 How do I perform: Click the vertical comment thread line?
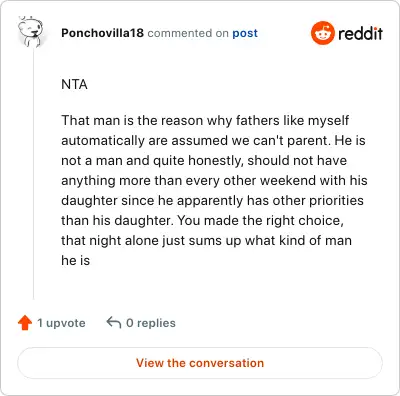(x=33, y=173)
